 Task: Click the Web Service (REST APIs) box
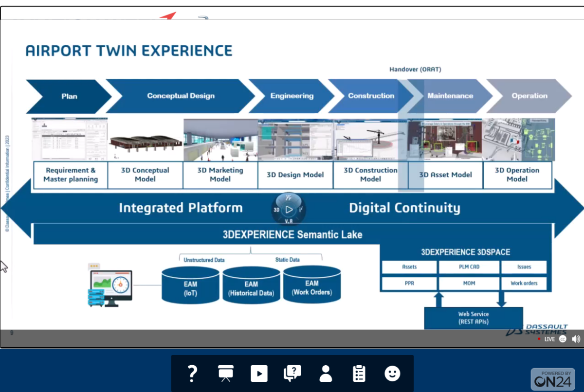click(x=473, y=318)
